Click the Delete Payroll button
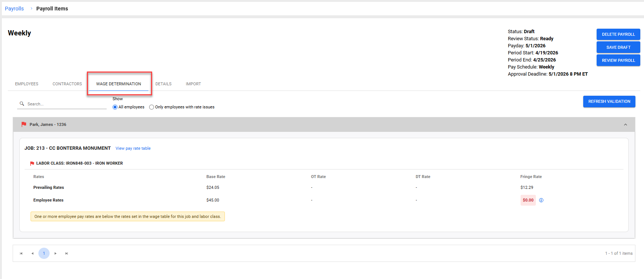 [x=618, y=34]
